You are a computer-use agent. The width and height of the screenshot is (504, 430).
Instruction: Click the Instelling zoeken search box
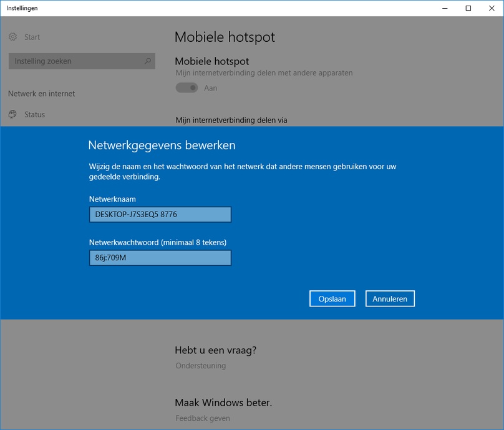[82, 61]
